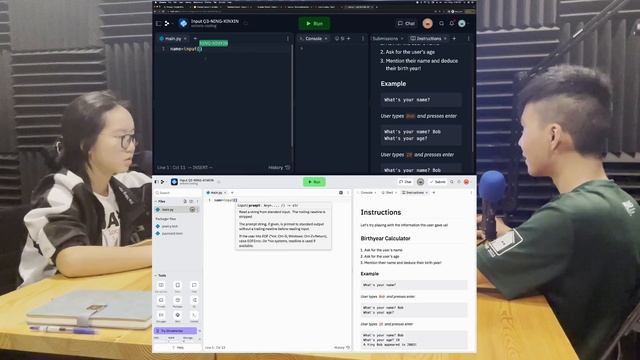Toggle the sidebar icon in the dark window

159,24
